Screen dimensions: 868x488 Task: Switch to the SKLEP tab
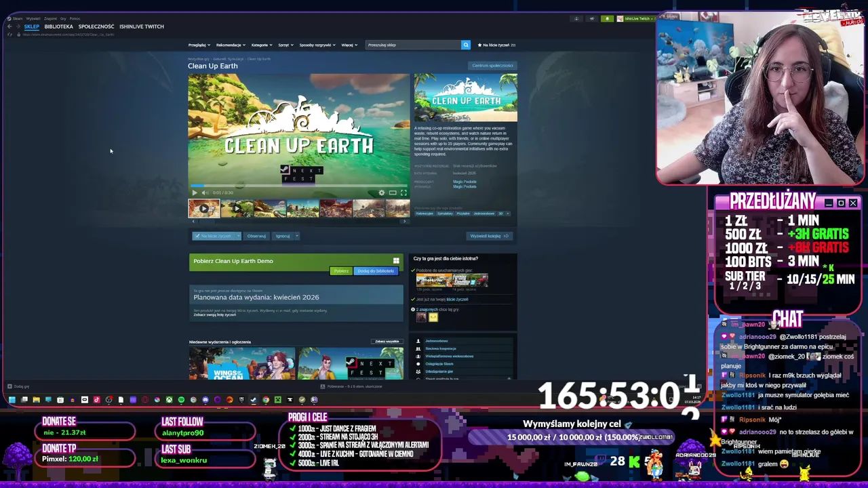pos(32,26)
